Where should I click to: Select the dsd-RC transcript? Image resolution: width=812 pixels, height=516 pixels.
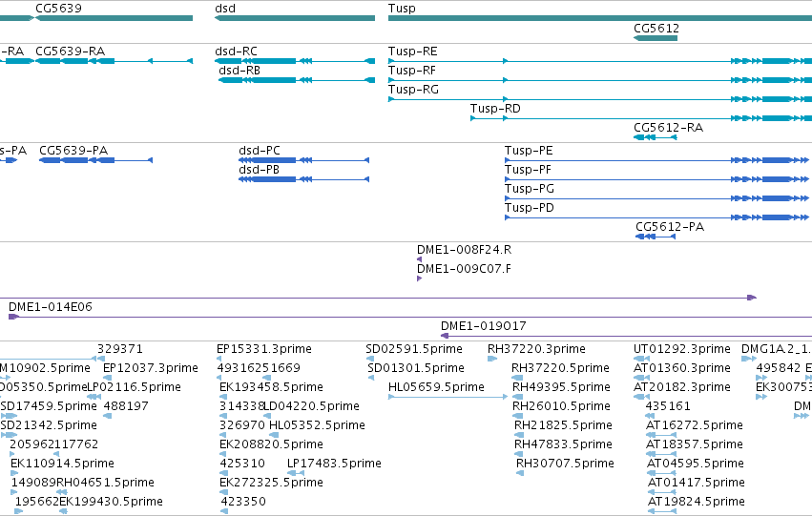click(295, 61)
